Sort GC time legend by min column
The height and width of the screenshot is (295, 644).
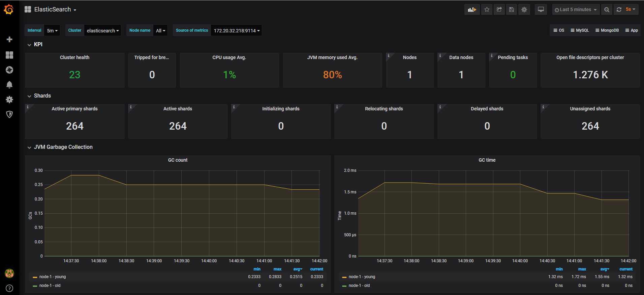click(559, 269)
